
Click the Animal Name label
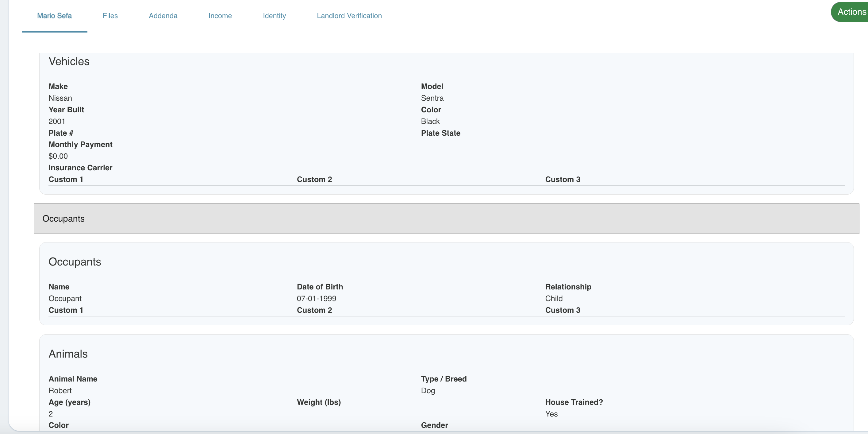(73, 379)
